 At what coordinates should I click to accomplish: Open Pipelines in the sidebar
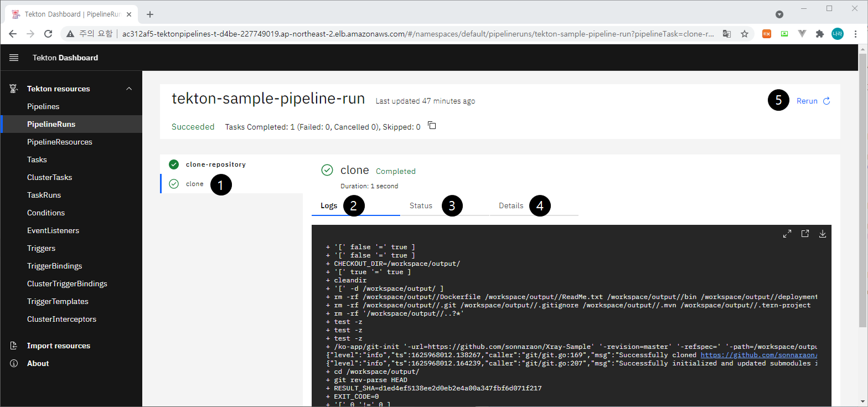click(x=71, y=106)
